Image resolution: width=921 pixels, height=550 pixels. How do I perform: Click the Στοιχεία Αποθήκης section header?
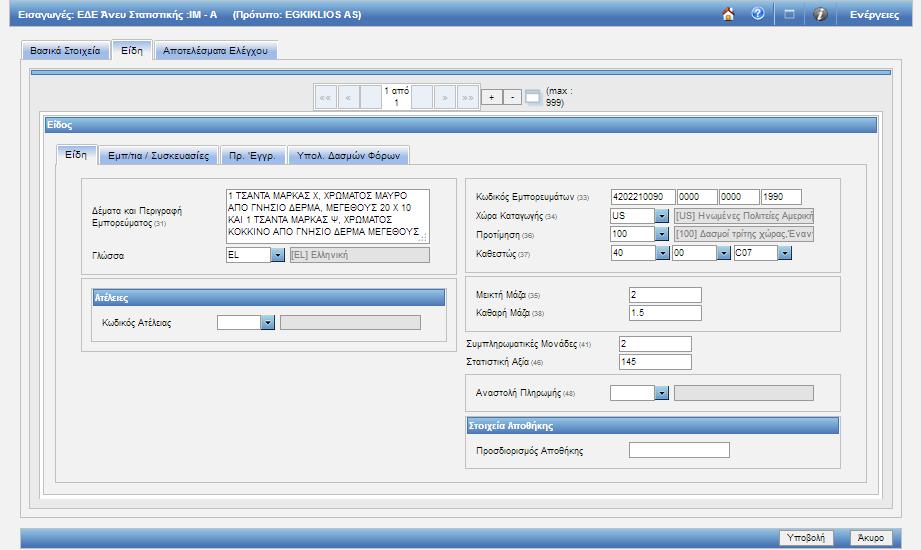[x=652, y=426]
